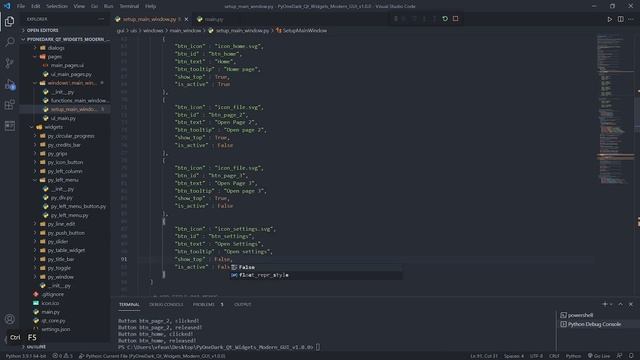Open the Terminal menu
The height and width of the screenshot is (360, 640).
[129, 6]
